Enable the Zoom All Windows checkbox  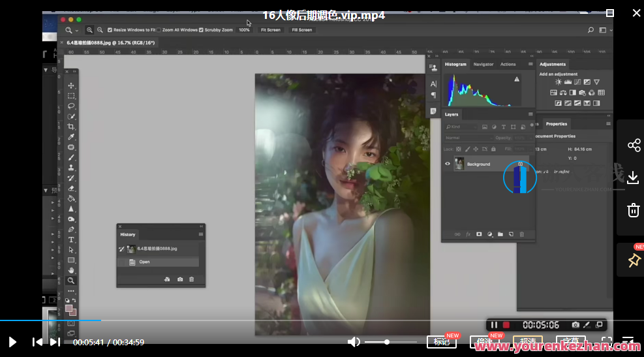(159, 30)
